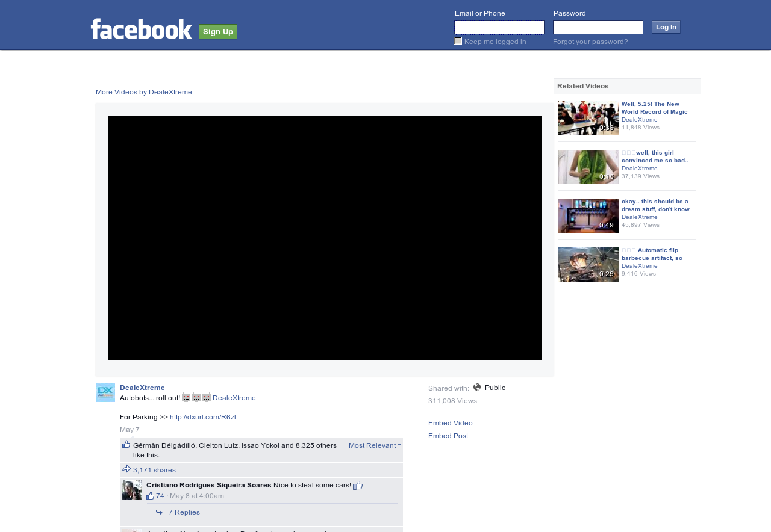This screenshot has height=532, width=771.
Task: Open the 0:36 Magic record video thumbnail
Action: tap(588, 118)
